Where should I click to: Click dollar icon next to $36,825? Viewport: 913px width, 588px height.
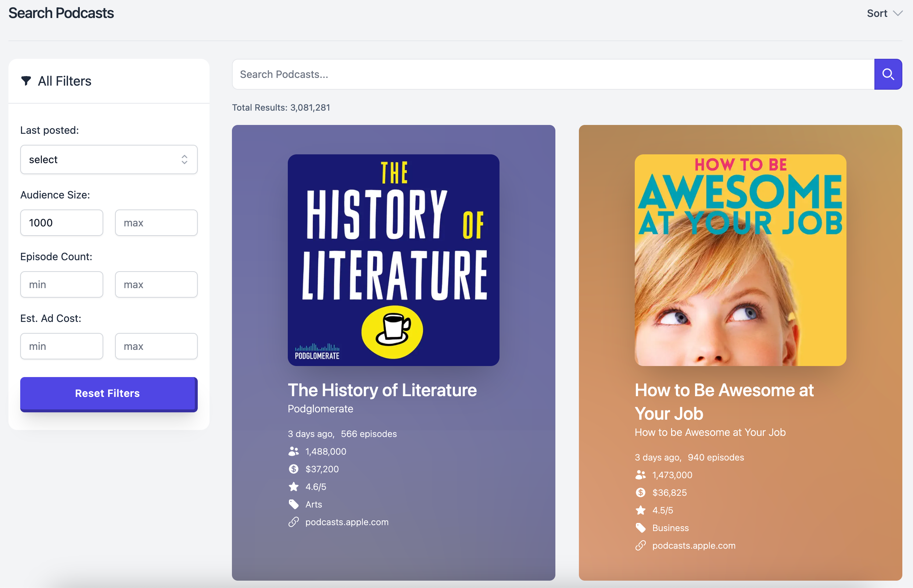[640, 492]
